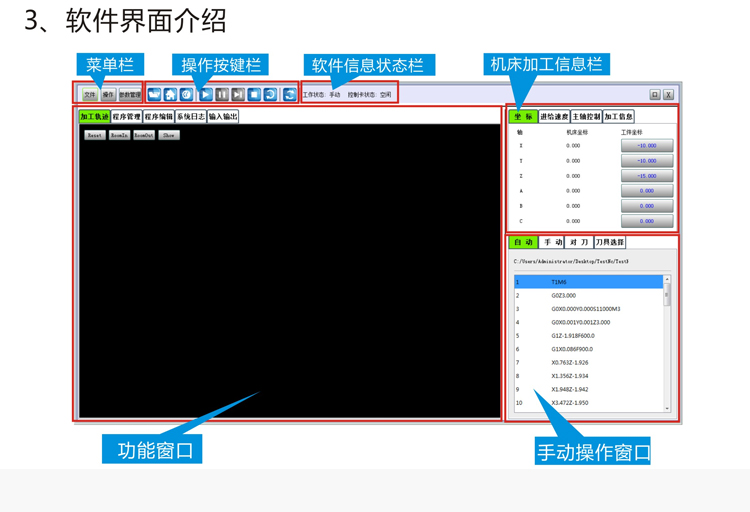
Task: Select line 9 X1.948Z-1.942
Action: [589, 389]
